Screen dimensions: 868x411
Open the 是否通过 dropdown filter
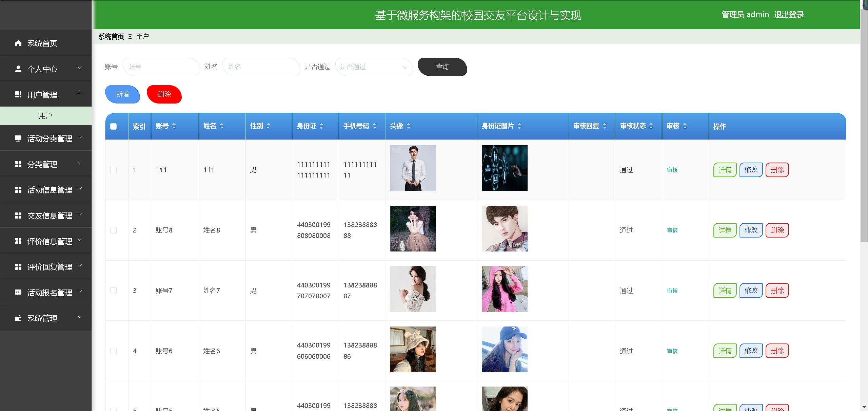[x=374, y=67]
